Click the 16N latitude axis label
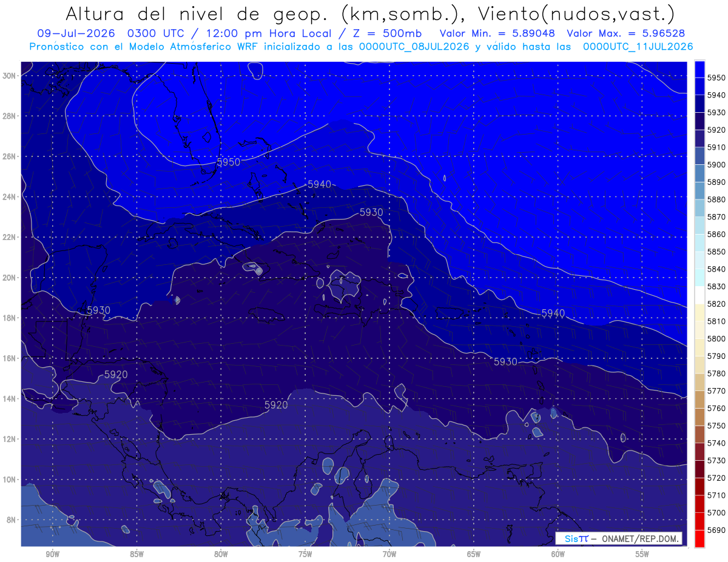This screenshot has height=562, width=728. click(9, 358)
